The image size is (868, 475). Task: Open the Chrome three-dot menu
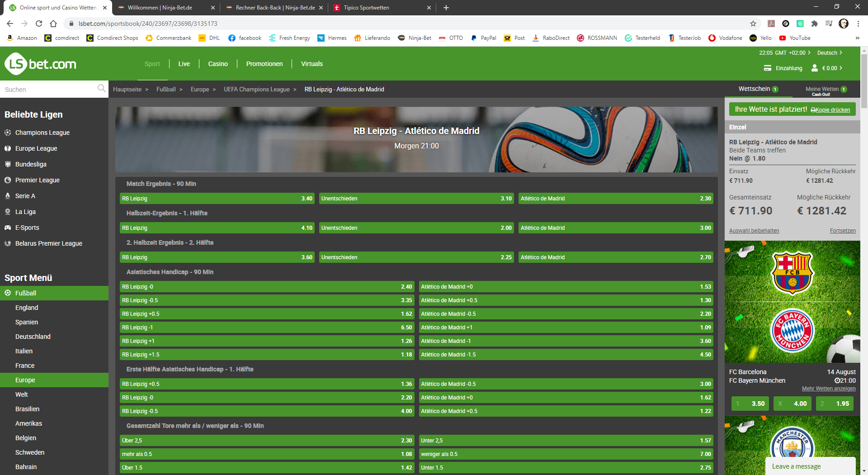pyautogui.click(x=858, y=24)
